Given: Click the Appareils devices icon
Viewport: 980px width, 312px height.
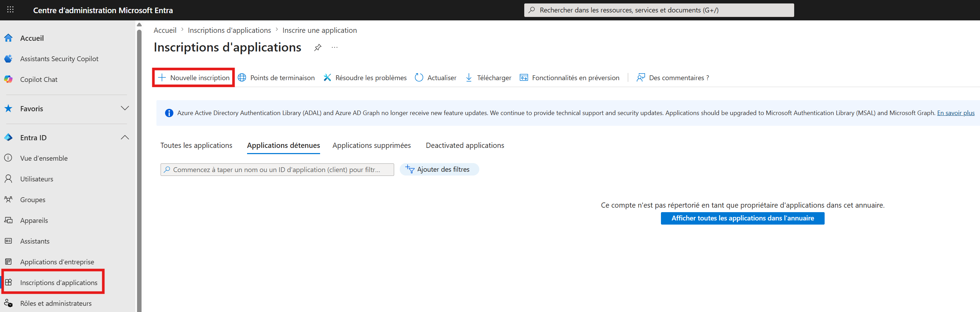Looking at the screenshot, I should point(8,220).
